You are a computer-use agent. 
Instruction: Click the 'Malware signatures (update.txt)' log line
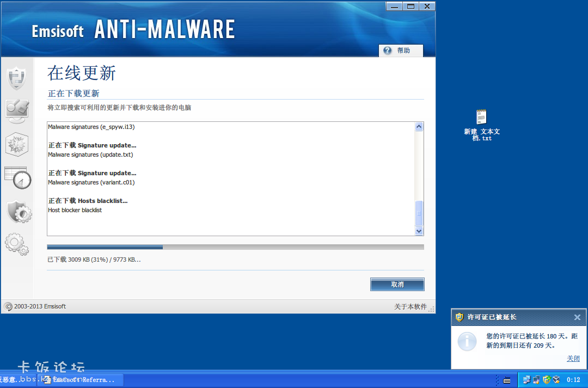[90, 155]
